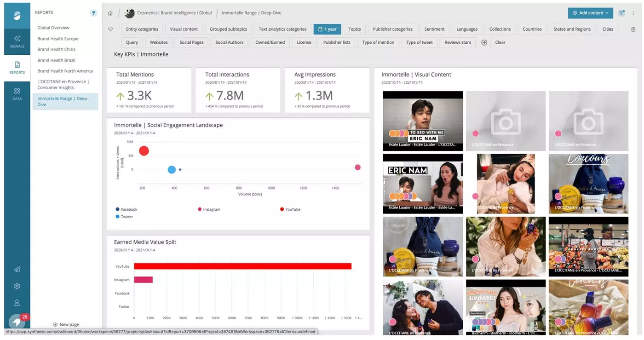This screenshot has height=340, width=644.
Task: Open the Brand Health Europe report
Action: click(x=58, y=39)
